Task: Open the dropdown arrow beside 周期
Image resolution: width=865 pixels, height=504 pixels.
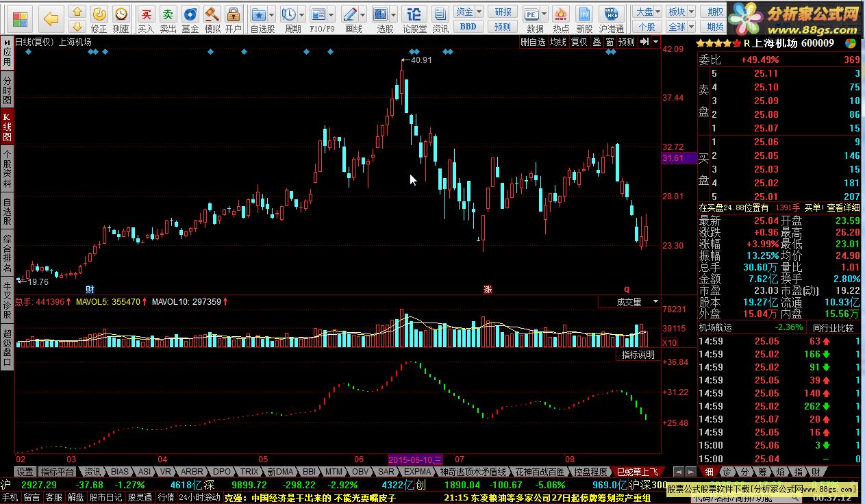Action: 302,14
